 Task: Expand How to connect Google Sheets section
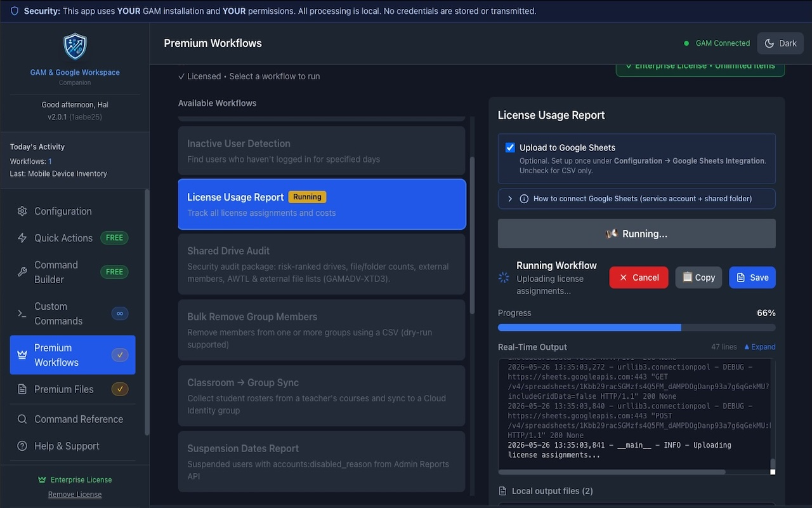[x=636, y=199]
